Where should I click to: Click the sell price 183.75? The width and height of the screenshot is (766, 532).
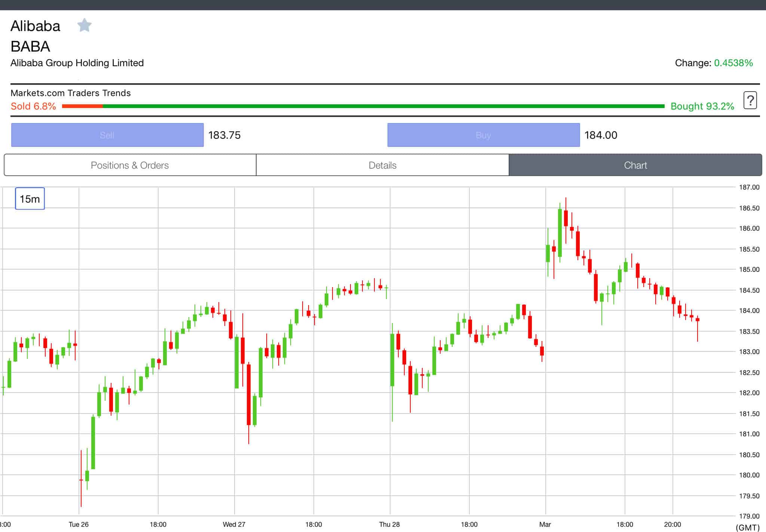tap(224, 135)
